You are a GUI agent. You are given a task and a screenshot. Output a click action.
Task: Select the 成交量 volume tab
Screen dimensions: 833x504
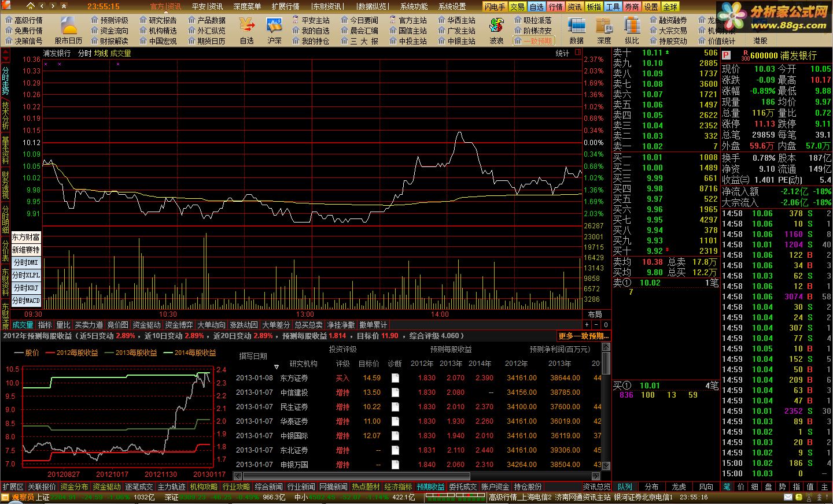(23, 325)
